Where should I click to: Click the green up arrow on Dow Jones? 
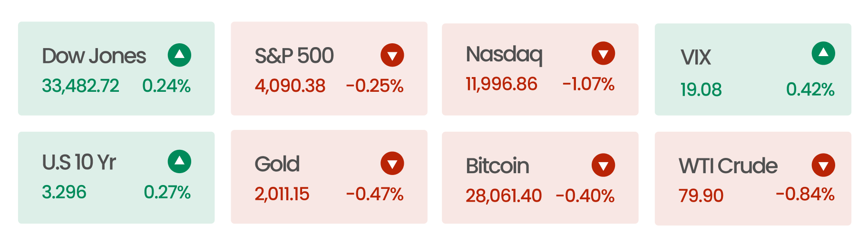pyautogui.click(x=179, y=55)
